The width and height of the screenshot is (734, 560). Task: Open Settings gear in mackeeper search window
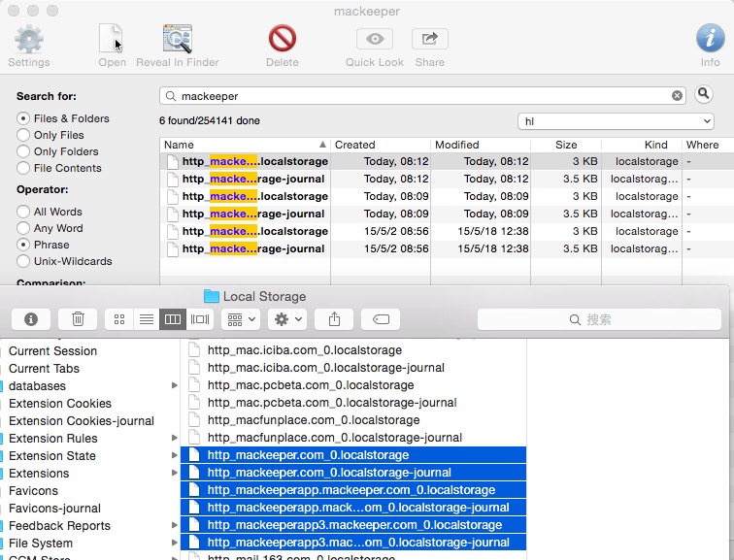click(x=28, y=39)
